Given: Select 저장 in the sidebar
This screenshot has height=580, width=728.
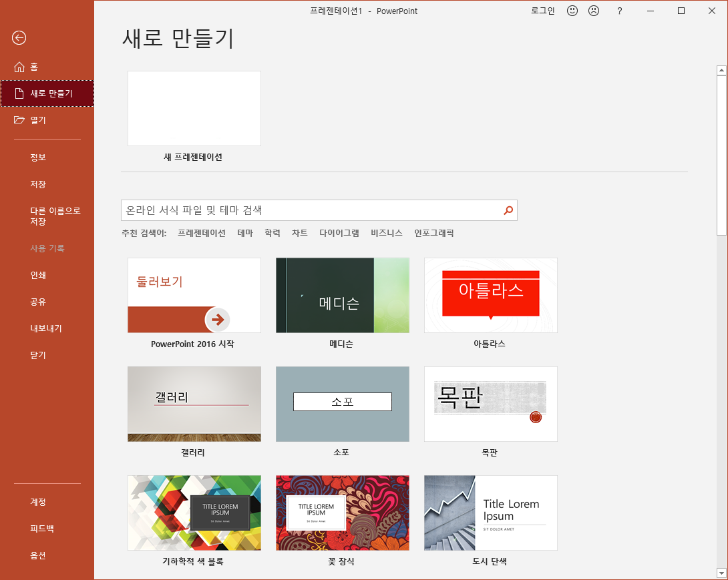Looking at the screenshot, I should (38, 184).
